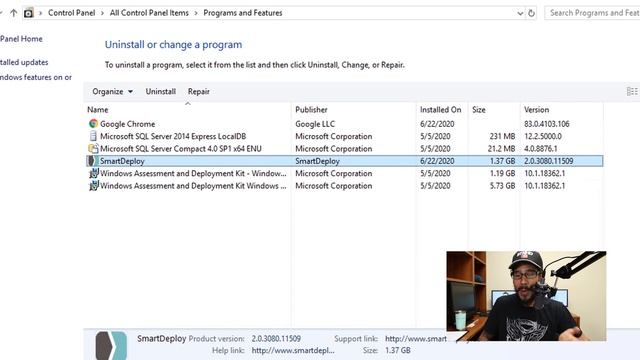
Task: Click the SmartDeploy list row icon
Action: click(92, 161)
